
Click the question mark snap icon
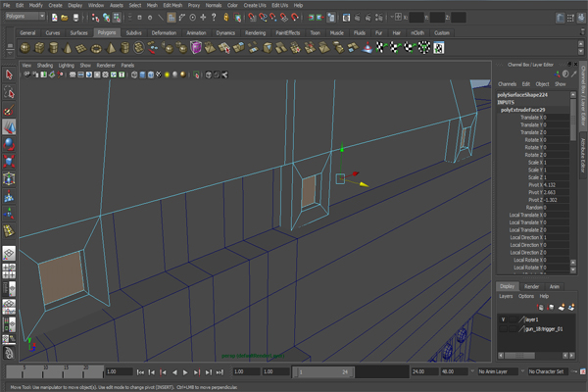pos(214,18)
